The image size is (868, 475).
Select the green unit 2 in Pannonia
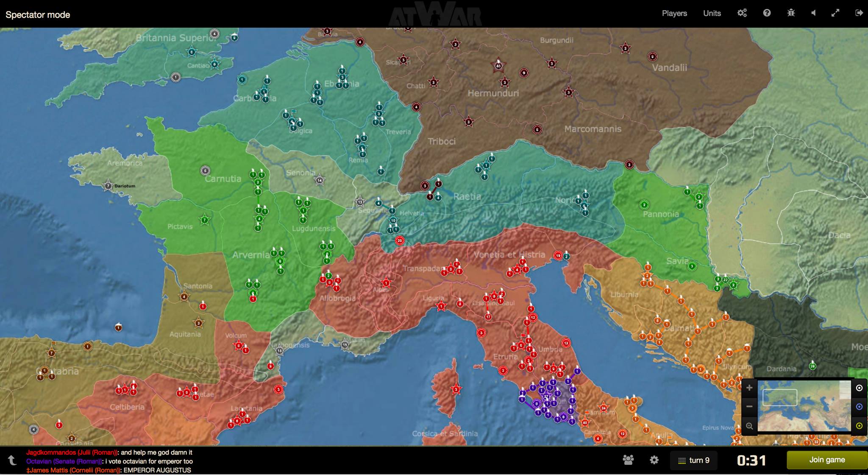click(644, 205)
